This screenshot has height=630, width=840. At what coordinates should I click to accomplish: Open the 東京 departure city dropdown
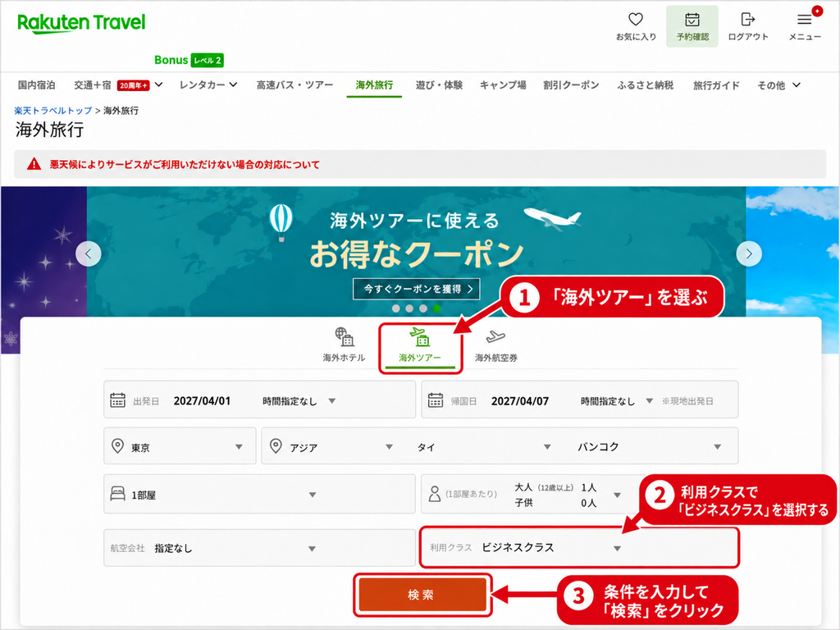[x=180, y=445]
